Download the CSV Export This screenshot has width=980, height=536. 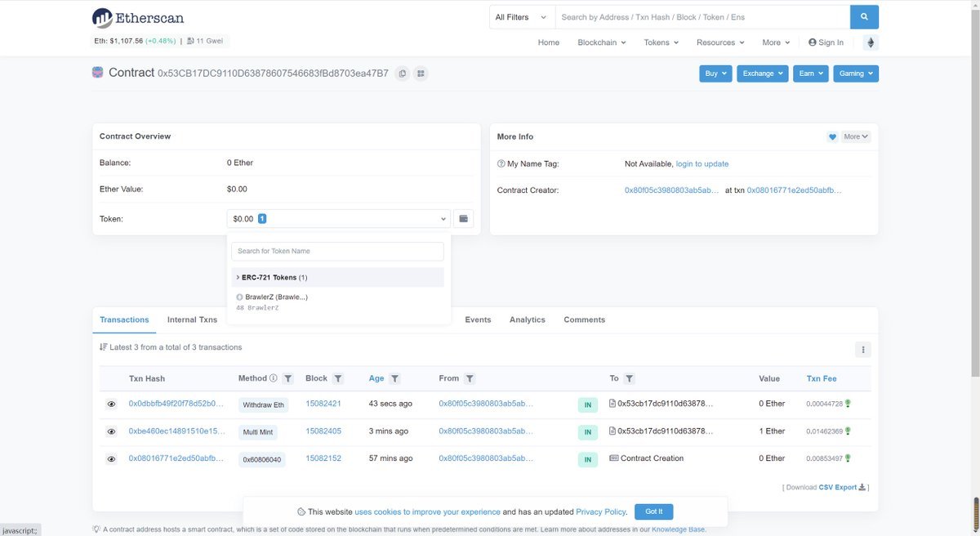[842, 487]
